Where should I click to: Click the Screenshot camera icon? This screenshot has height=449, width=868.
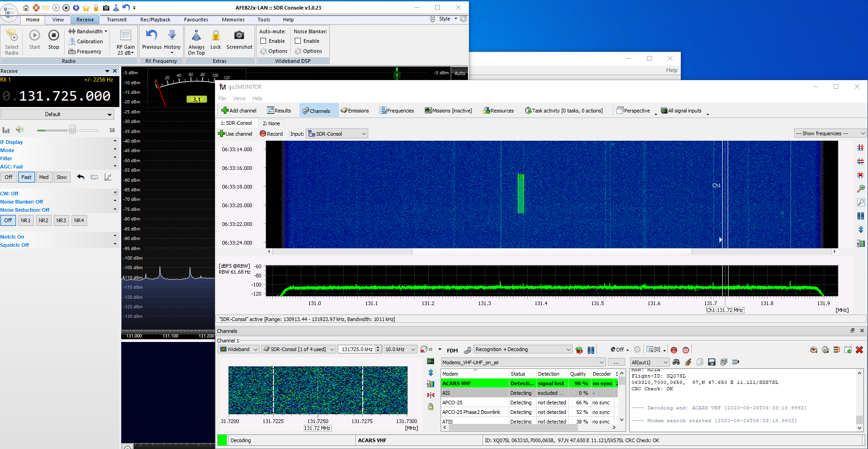click(x=239, y=36)
